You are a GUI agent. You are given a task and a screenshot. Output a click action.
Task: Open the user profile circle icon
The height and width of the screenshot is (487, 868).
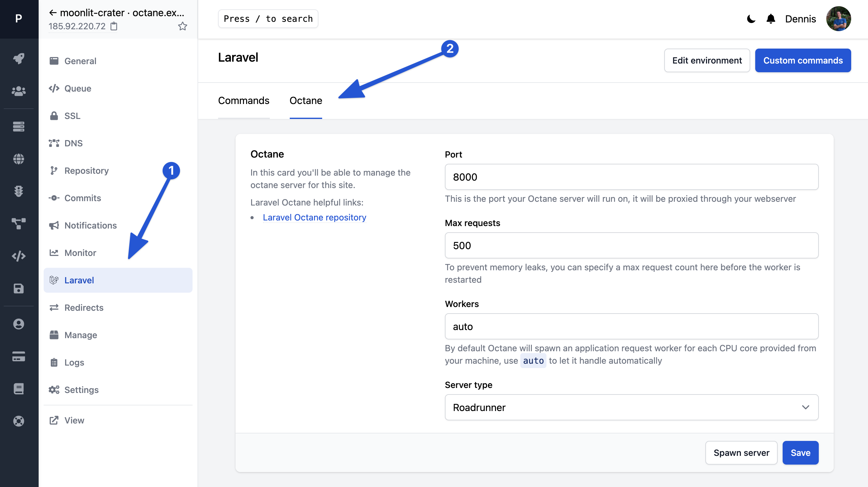(x=19, y=324)
